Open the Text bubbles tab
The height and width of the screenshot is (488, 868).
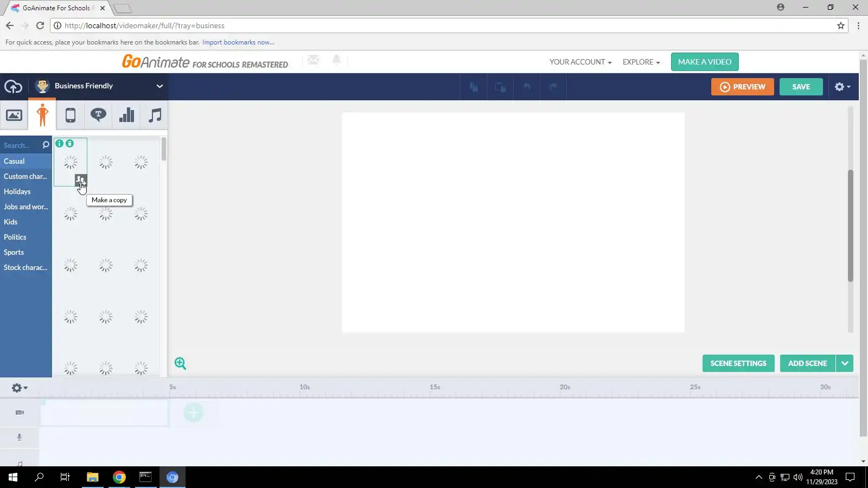click(x=98, y=115)
